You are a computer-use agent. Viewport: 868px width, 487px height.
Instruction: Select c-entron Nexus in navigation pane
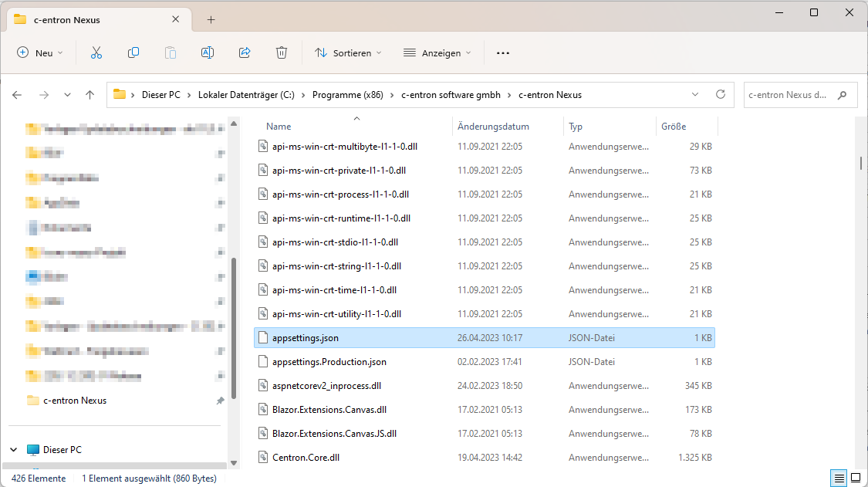point(75,401)
